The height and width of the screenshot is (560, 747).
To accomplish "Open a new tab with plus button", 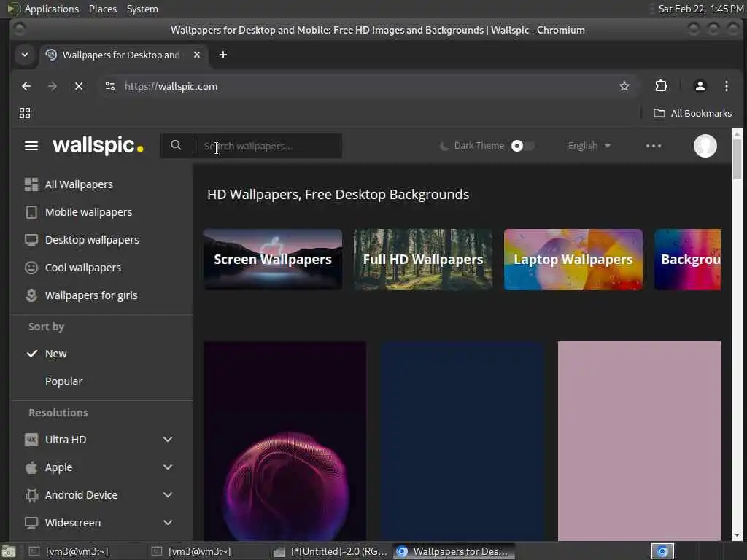I will pos(223,55).
